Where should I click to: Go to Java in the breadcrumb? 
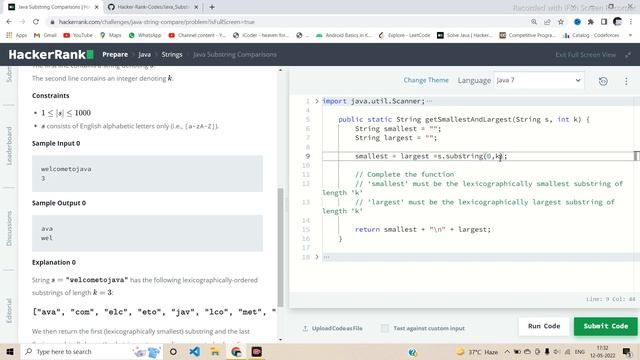144,54
